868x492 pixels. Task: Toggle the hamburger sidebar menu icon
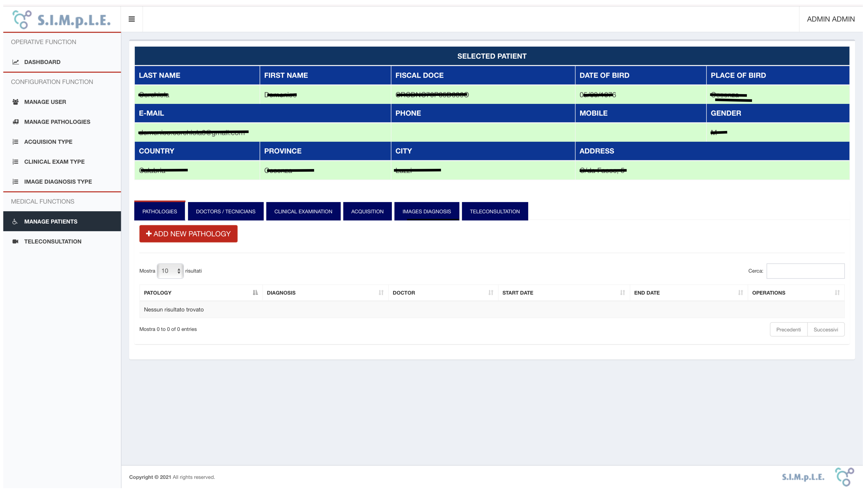click(132, 19)
